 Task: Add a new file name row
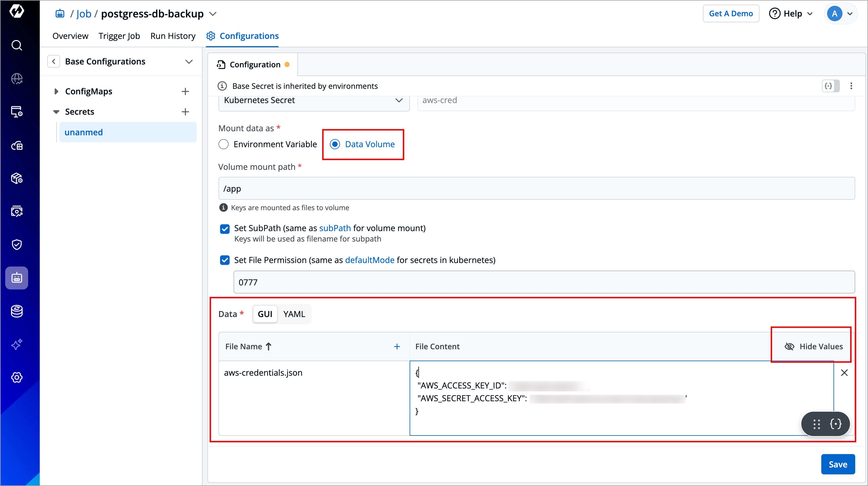point(397,346)
